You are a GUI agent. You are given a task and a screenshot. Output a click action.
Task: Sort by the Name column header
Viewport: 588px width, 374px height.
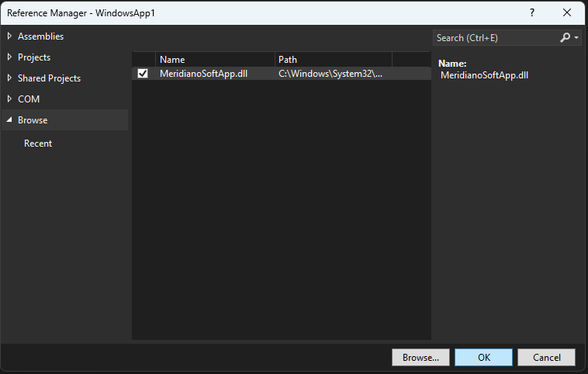point(215,59)
